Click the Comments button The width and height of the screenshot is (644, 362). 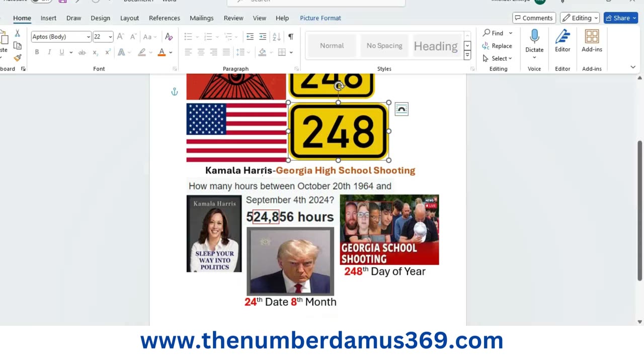533,18
